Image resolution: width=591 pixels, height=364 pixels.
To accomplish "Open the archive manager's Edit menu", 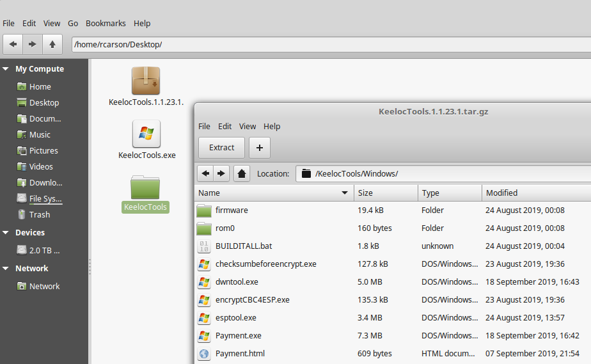I will [x=225, y=127].
